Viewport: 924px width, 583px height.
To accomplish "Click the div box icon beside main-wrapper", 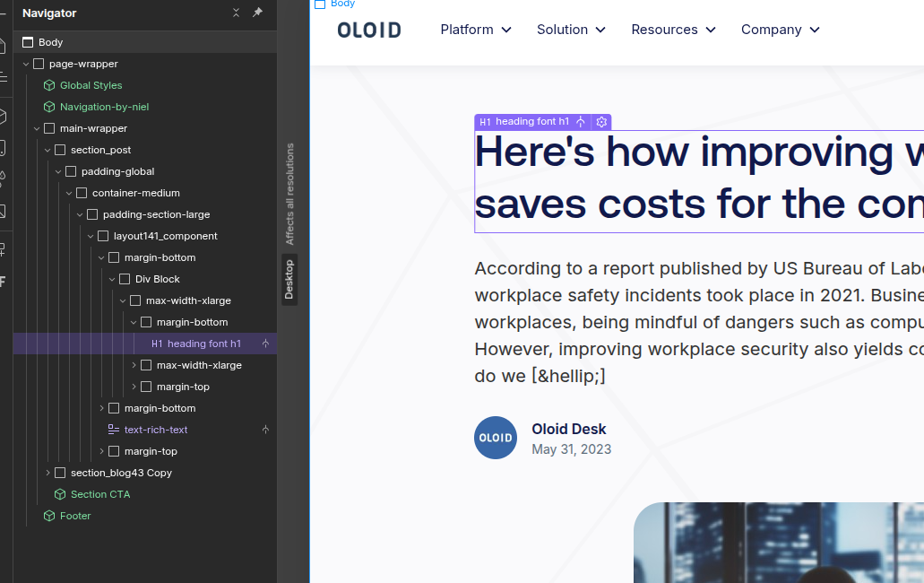I will click(49, 128).
